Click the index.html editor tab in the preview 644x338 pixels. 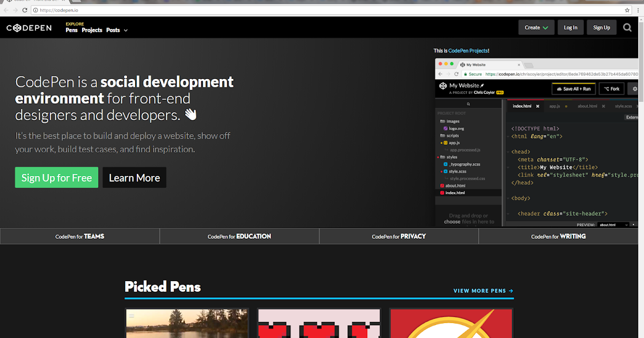click(x=526, y=106)
